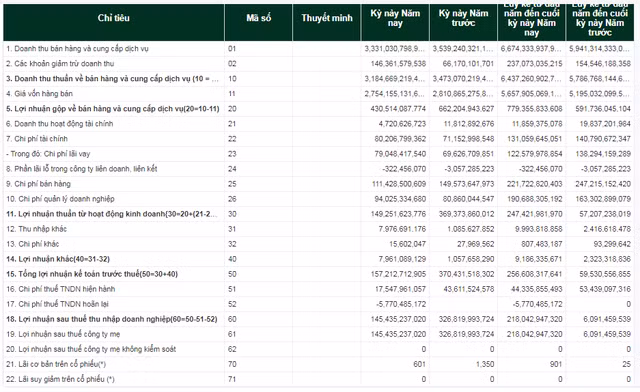
Task: Click EPS value 901 in row 70
Action: (556, 364)
